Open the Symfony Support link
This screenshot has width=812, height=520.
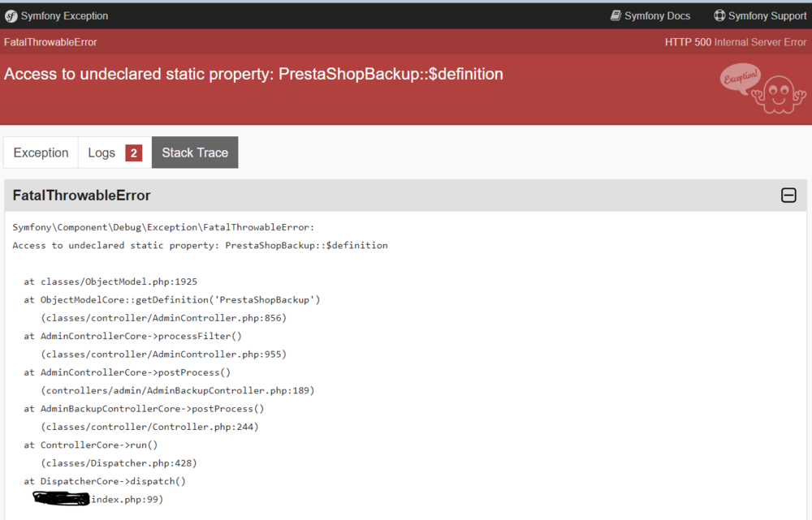[x=767, y=15]
